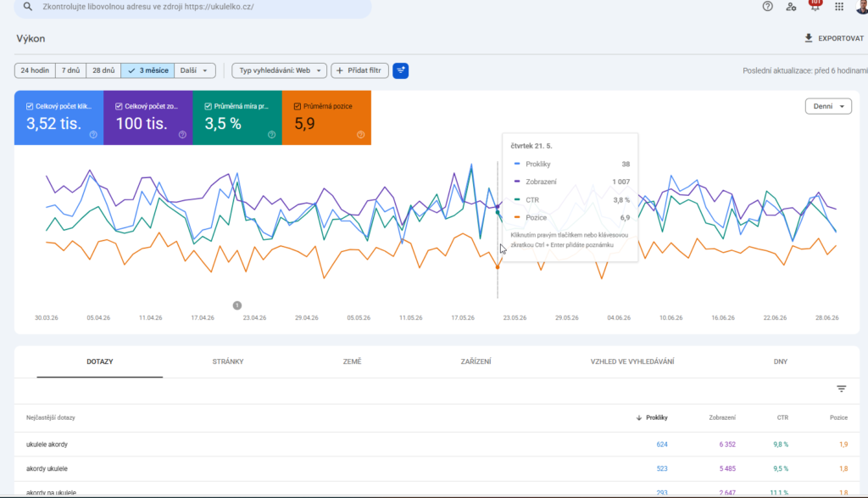
Task: Switch to the Dotazy tab
Action: [x=100, y=361]
